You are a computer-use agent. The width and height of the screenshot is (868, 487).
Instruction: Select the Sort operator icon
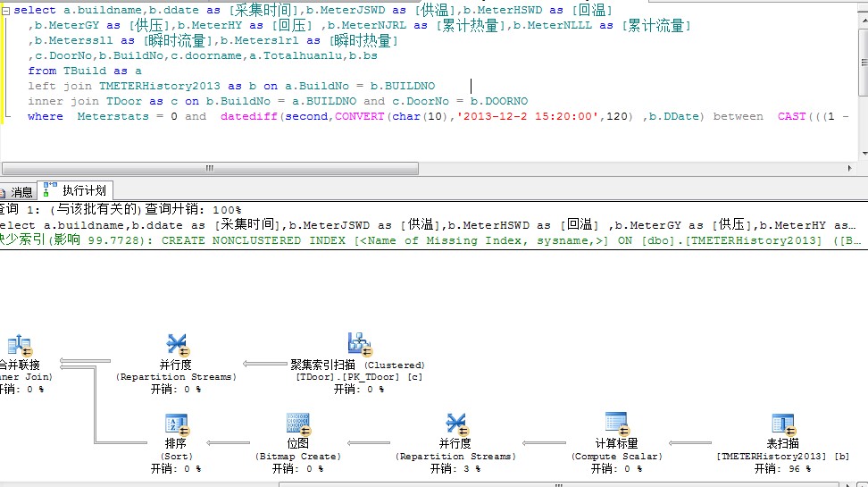point(177,424)
